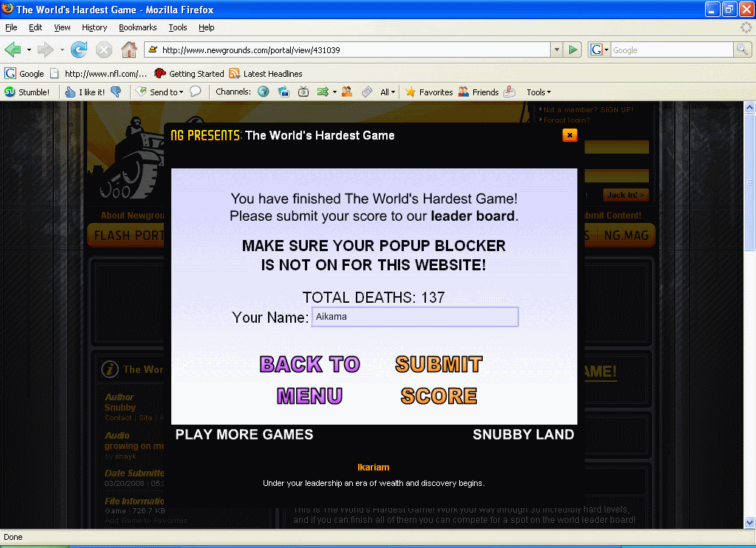The width and height of the screenshot is (756, 548).
Task: Open the Ikariam ad link
Action: pos(373,467)
